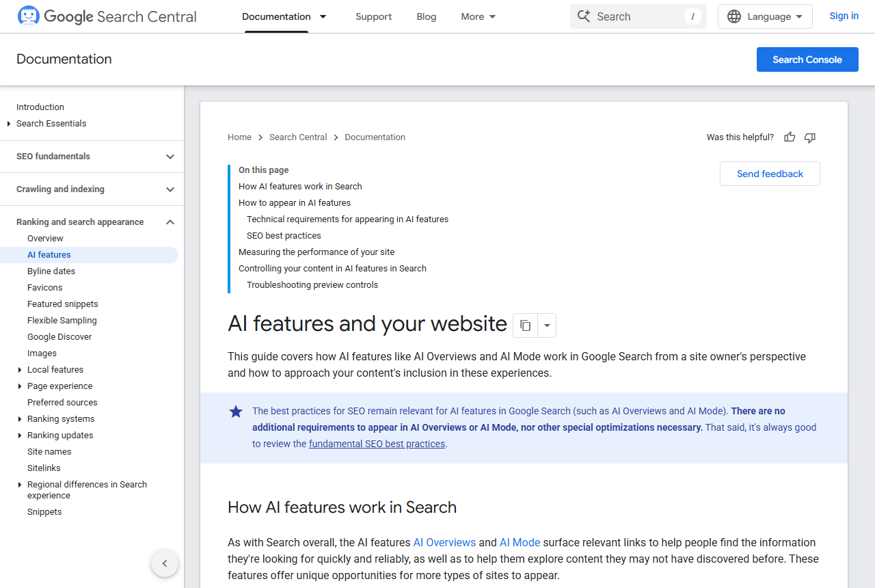Open Featured snippets sidebar item
The width and height of the screenshot is (875, 588).
coord(63,304)
